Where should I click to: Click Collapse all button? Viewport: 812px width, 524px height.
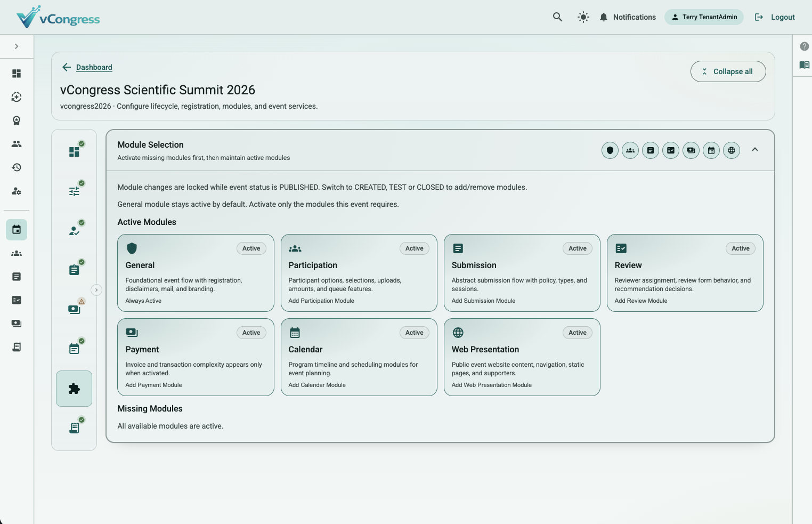point(728,71)
